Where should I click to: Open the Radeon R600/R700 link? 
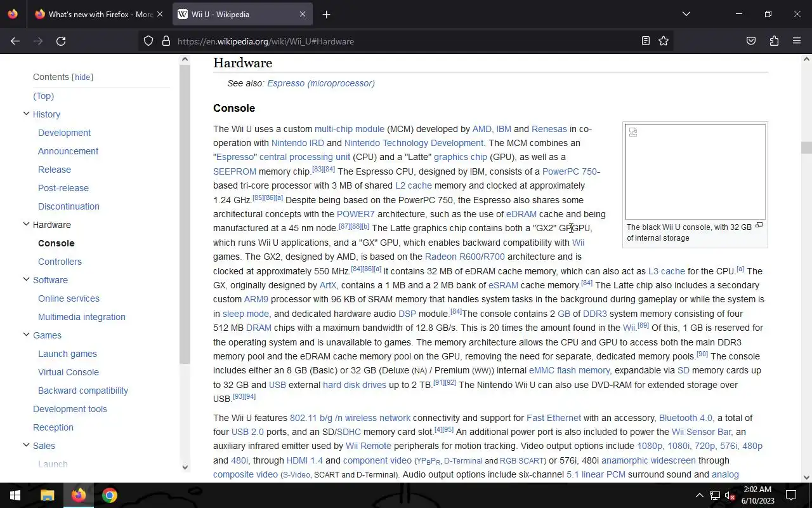point(465,257)
